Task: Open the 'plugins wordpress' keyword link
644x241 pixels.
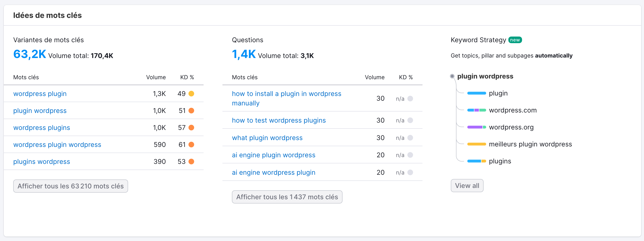Action: point(42,162)
